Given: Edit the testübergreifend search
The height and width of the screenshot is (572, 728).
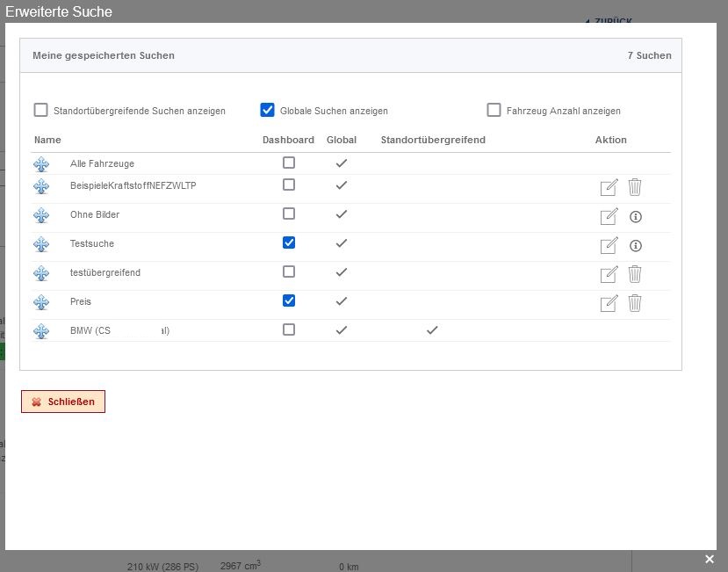Looking at the screenshot, I should tap(609, 275).
